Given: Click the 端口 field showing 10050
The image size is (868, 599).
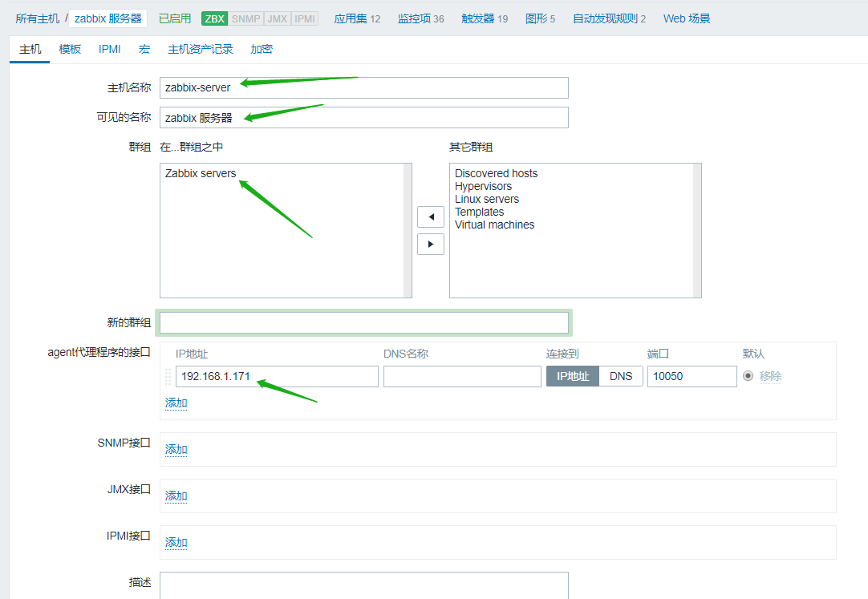Looking at the screenshot, I should pos(692,376).
